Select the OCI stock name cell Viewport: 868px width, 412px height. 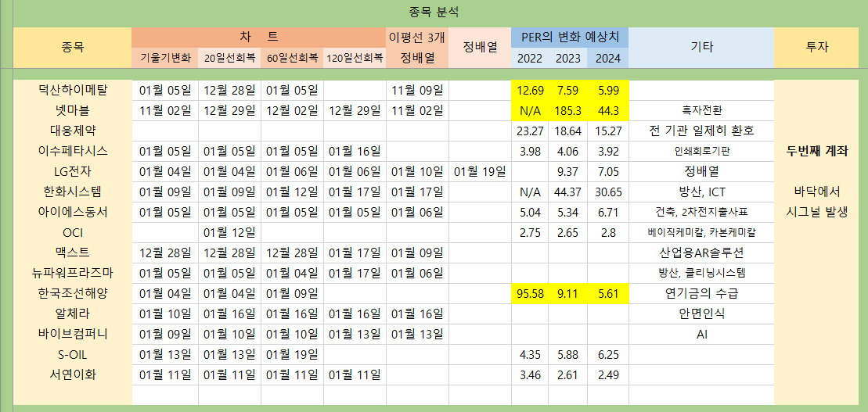[73, 232]
